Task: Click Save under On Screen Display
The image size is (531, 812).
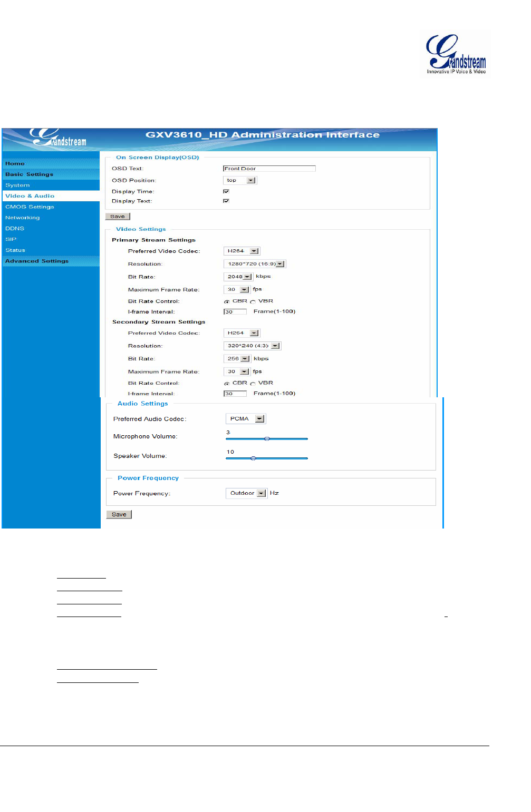Action: coord(118,217)
